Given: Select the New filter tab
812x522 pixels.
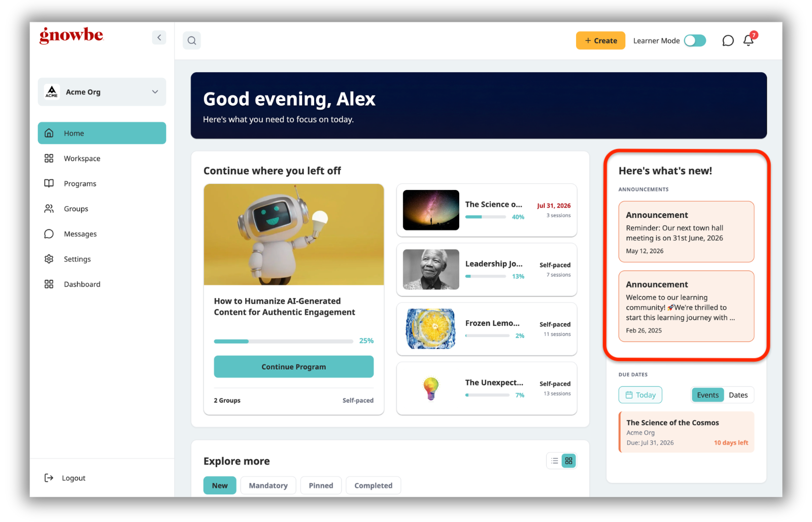Looking at the screenshot, I should [220, 485].
